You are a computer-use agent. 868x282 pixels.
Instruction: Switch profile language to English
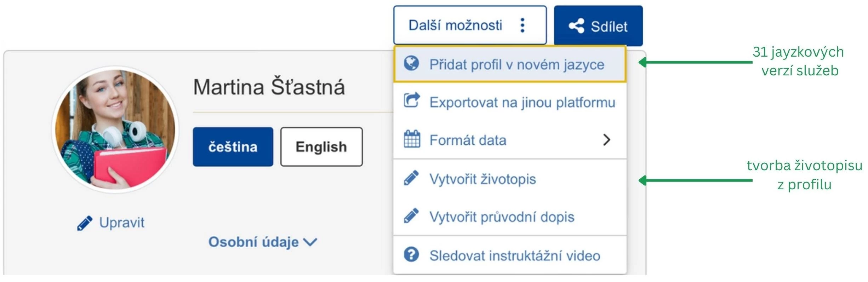point(321,147)
